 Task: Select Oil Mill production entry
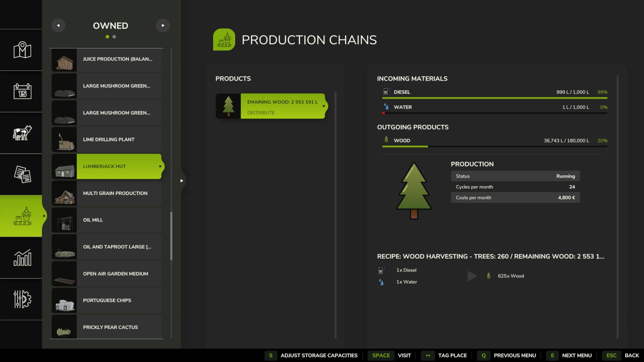click(x=106, y=220)
